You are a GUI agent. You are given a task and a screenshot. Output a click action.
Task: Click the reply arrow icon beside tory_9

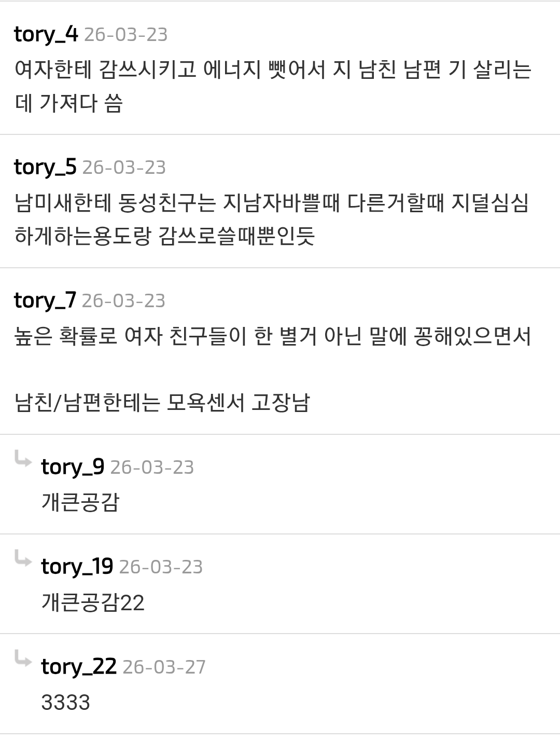coord(23,460)
